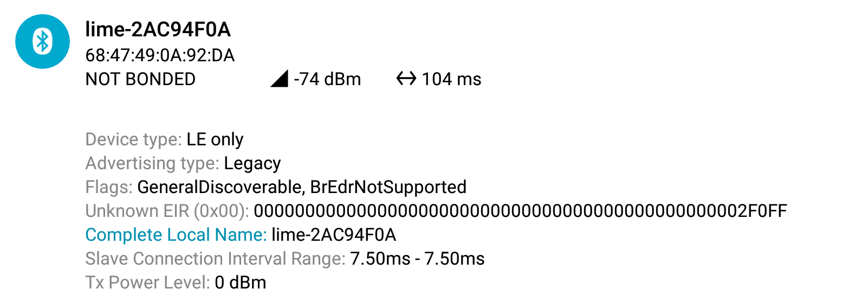Click the Slave Connection Interval Range row
This screenshot has width=868, height=308.
click(x=285, y=259)
